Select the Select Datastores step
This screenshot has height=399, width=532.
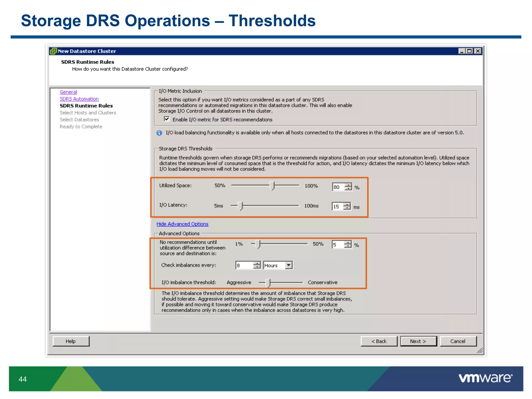pos(79,119)
